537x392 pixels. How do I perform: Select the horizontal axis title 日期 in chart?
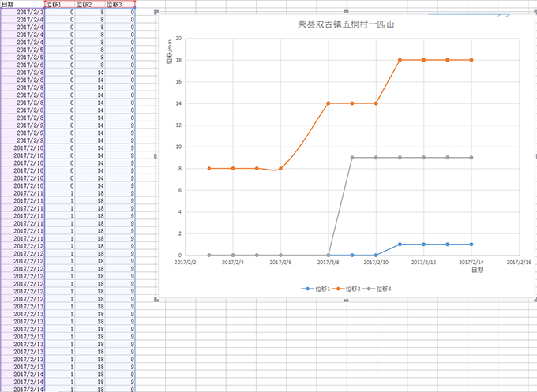tap(477, 270)
